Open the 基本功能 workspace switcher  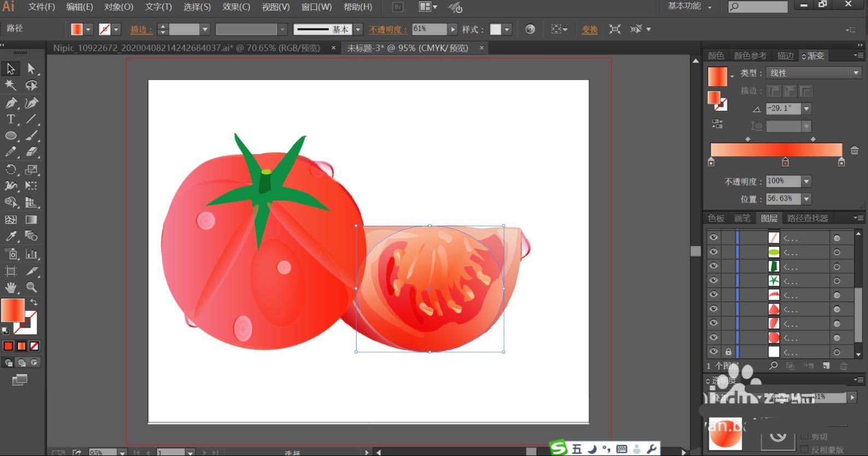click(x=690, y=6)
